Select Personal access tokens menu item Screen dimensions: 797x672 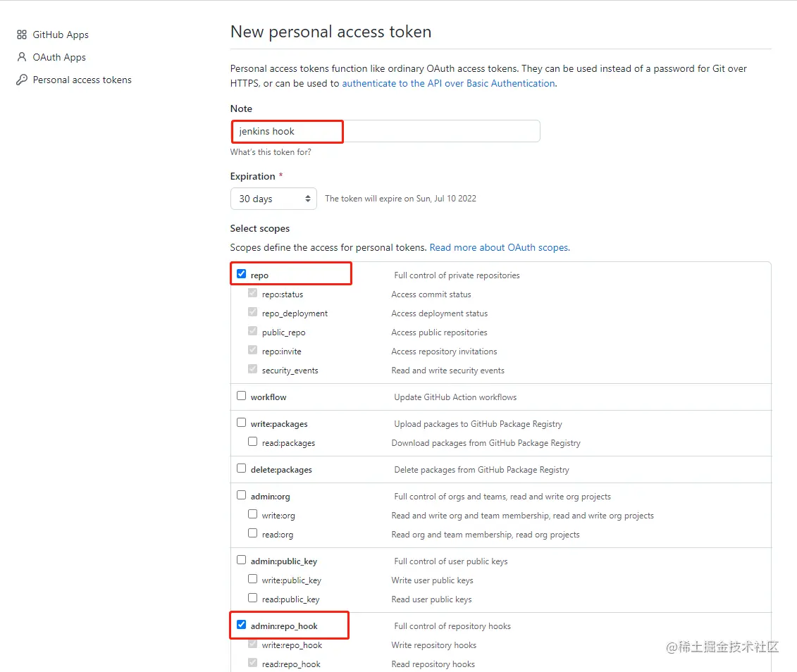[x=82, y=80]
